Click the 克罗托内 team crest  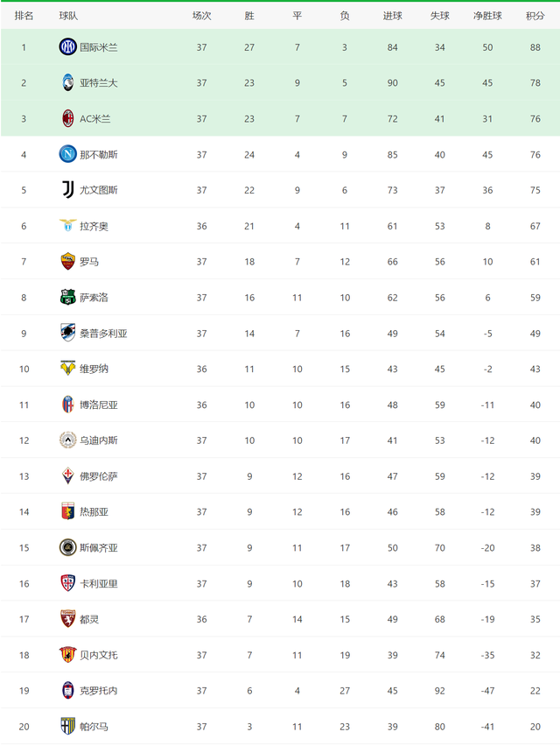[68, 690]
